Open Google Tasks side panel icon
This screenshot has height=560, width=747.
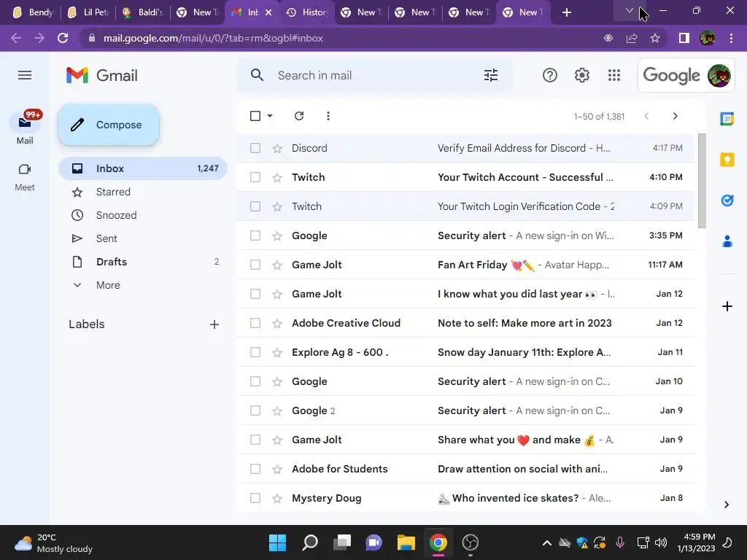pyautogui.click(x=727, y=201)
